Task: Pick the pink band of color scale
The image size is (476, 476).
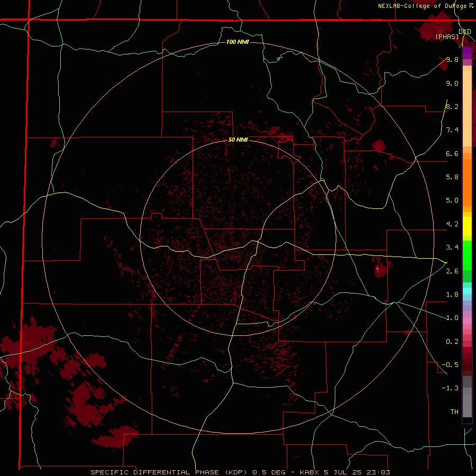Action: (x=467, y=321)
